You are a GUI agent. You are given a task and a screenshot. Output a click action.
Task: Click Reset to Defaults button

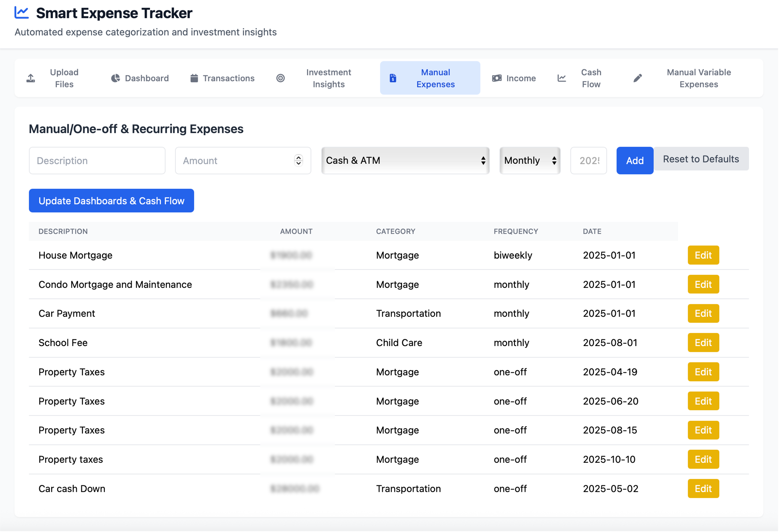(701, 159)
